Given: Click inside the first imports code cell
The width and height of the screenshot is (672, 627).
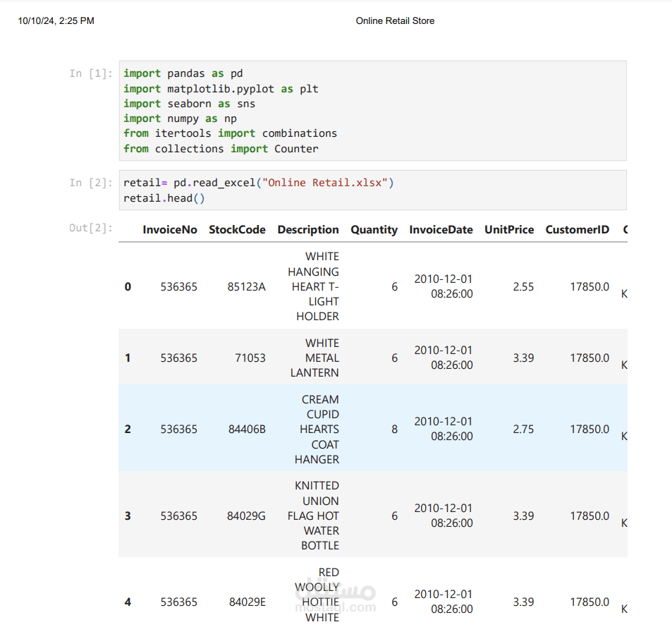Looking at the screenshot, I should click(x=373, y=111).
